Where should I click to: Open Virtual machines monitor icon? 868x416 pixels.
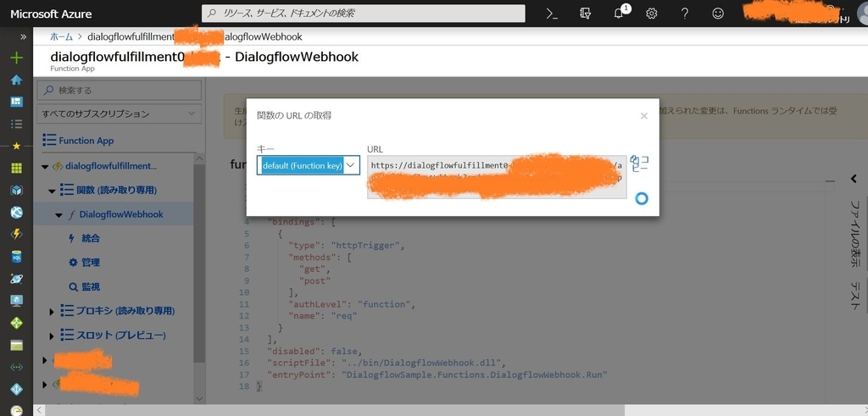pyautogui.click(x=17, y=301)
